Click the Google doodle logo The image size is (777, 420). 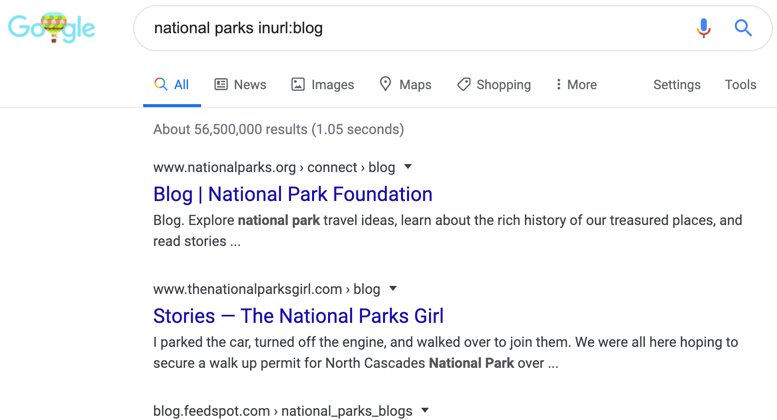point(52,28)
